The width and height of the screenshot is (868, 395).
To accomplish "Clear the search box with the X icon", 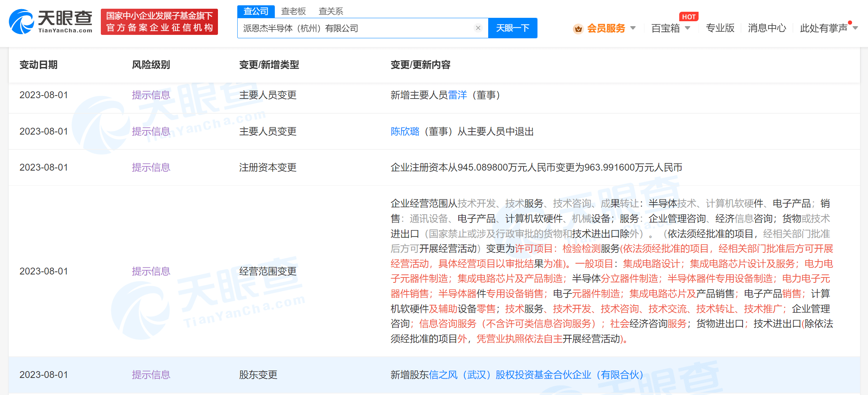I will (x=478, y=28).
